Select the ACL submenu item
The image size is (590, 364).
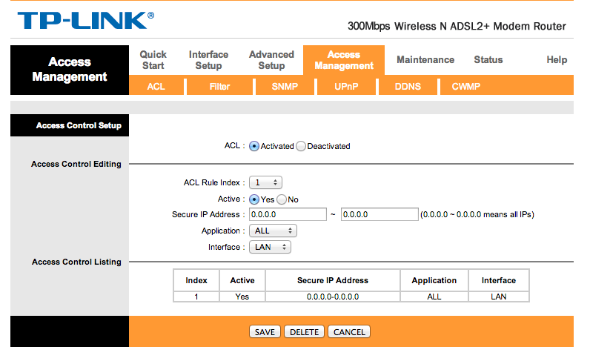pyautogui.click(x=156, y=87)
